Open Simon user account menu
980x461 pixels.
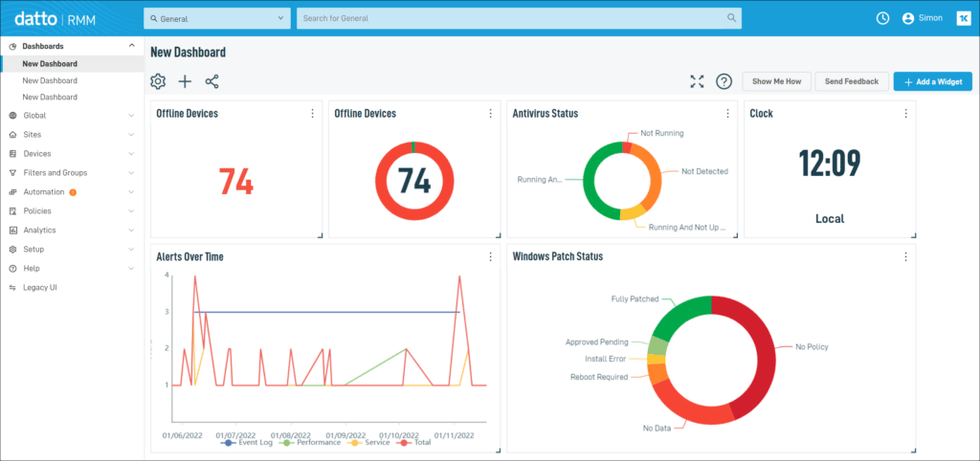(922, 18)
